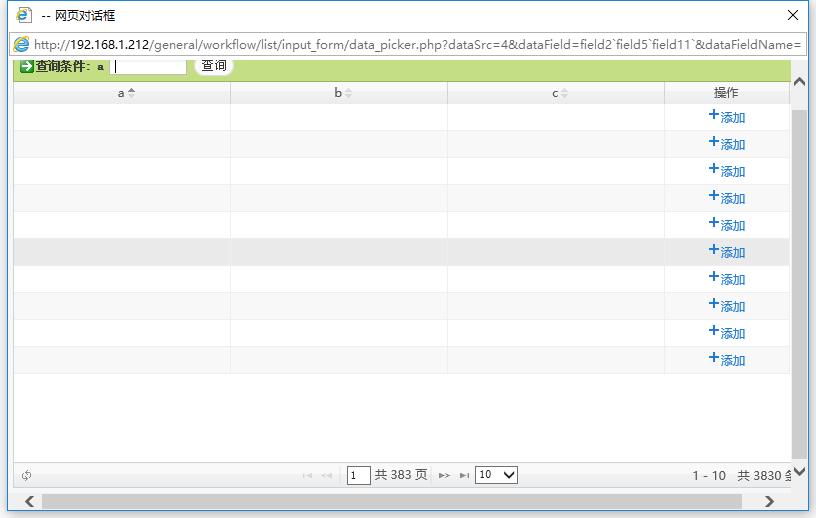Go to the first page of results
The image size is (816, 518).
tap(307, 475)
